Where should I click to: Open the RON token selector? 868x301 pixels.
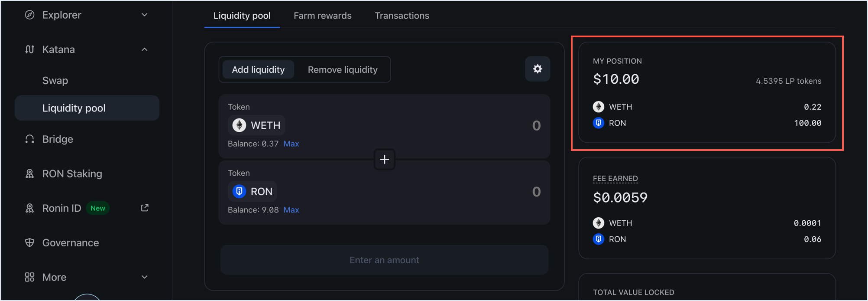[x=253, y=192]
